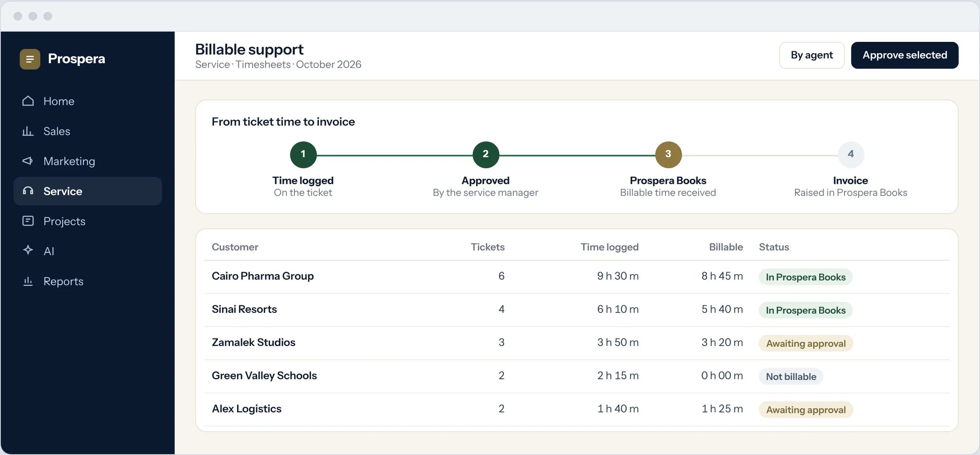Click the Prospera brand name
The image size is (980, 455).
77,59
